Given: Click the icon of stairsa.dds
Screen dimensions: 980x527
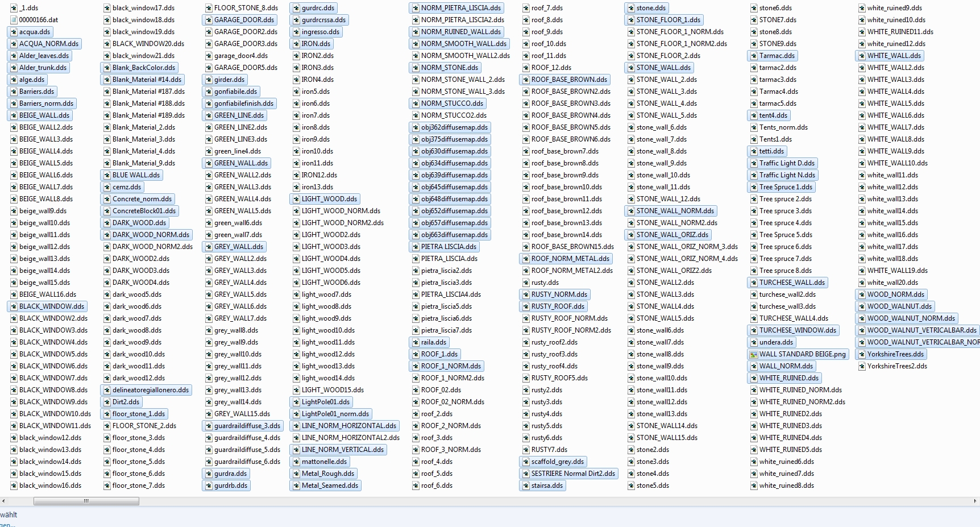Looking at the screenshot, I should coord(526,485).
